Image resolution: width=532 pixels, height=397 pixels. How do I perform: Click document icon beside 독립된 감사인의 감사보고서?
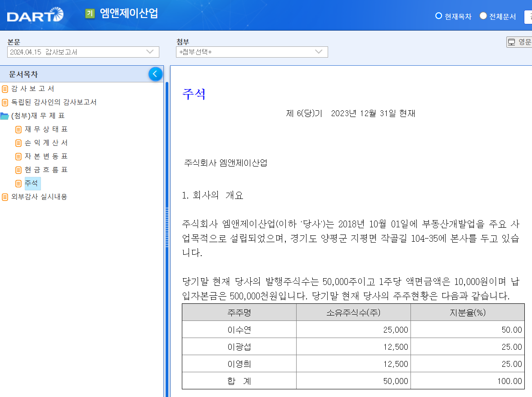pyautogui.click(x=5, y=103)
